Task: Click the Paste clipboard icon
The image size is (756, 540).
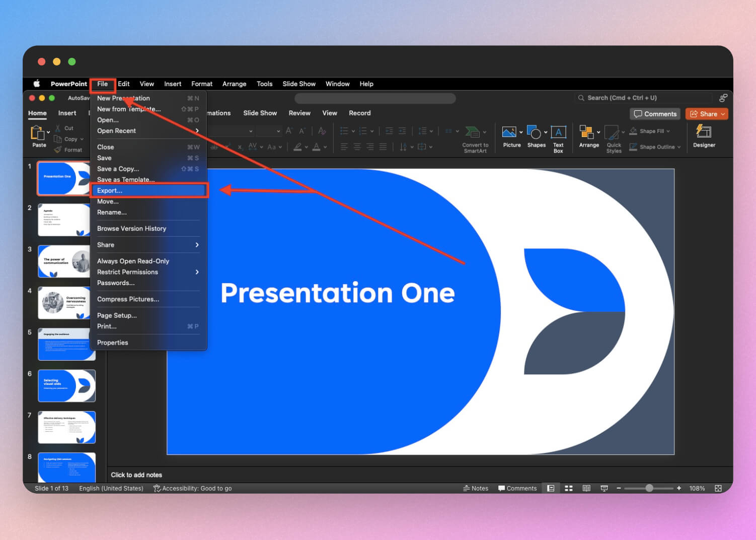Action: (x=37, y=133)
